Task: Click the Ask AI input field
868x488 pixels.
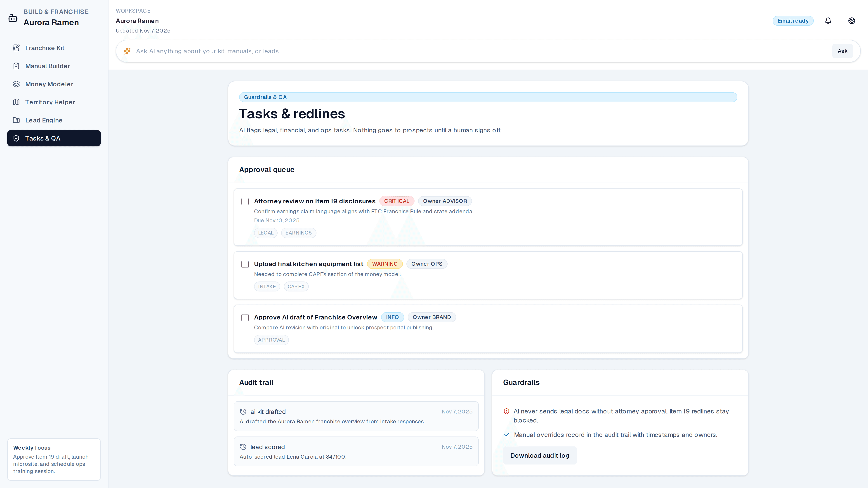Action: tap(404, 51)
